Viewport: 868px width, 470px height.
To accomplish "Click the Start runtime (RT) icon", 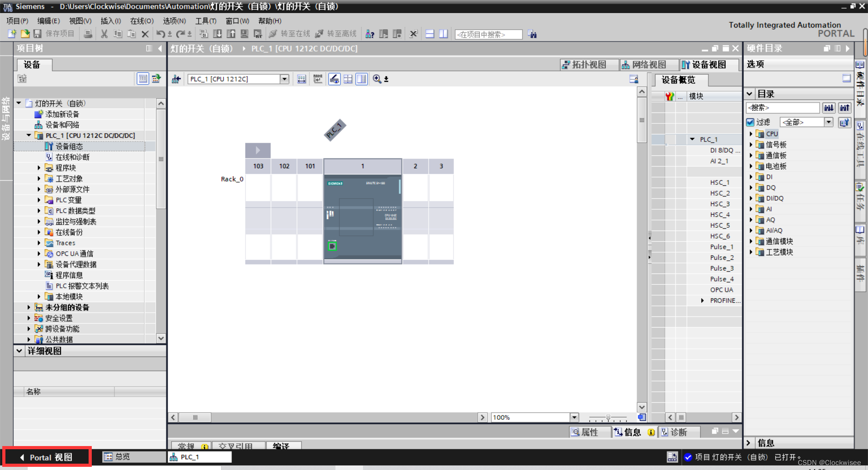I will click(258, 34).
